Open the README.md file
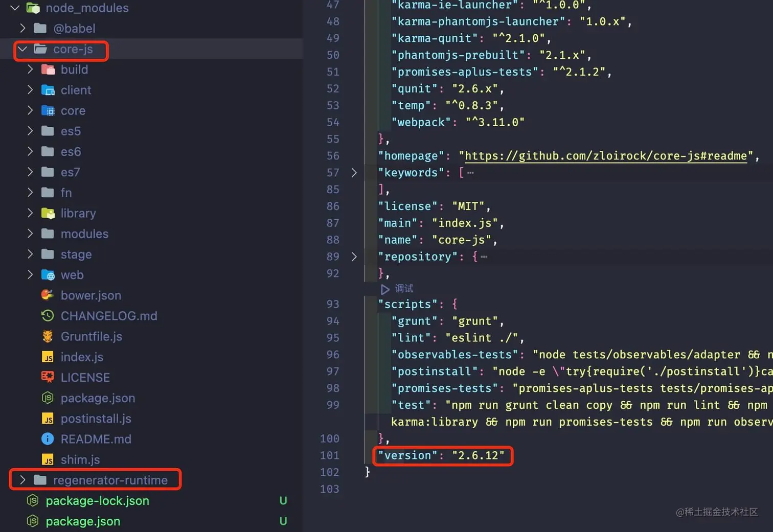Screen dimensions: 773x532 96,439
